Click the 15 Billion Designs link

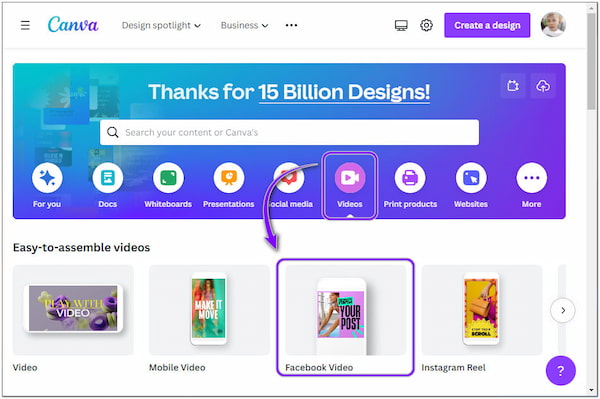344,92
